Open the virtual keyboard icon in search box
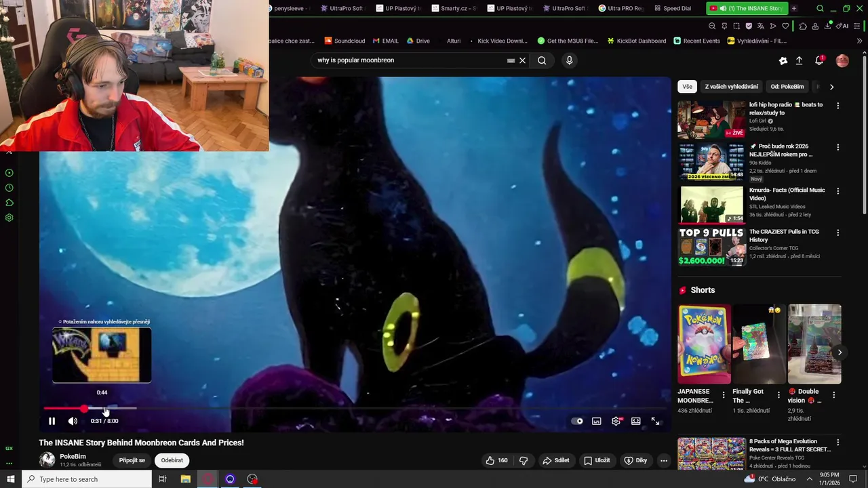868x488 pixels. coord(511,60)
